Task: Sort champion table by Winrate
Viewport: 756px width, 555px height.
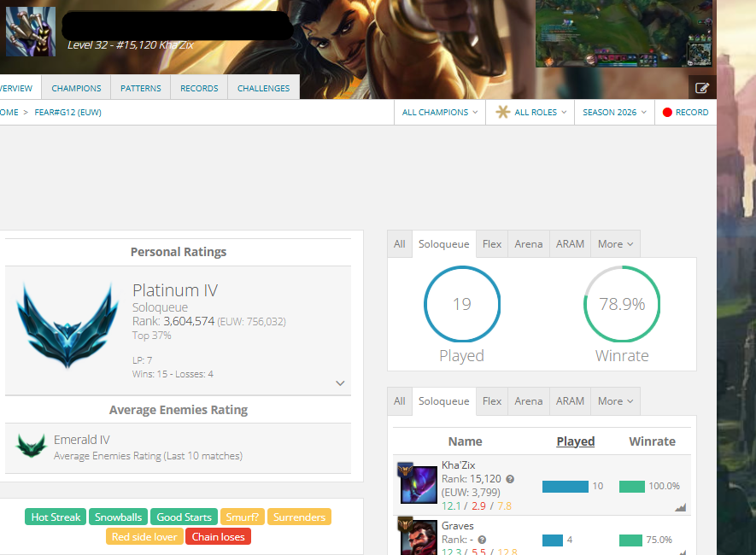Action: (x=652, y=441)
